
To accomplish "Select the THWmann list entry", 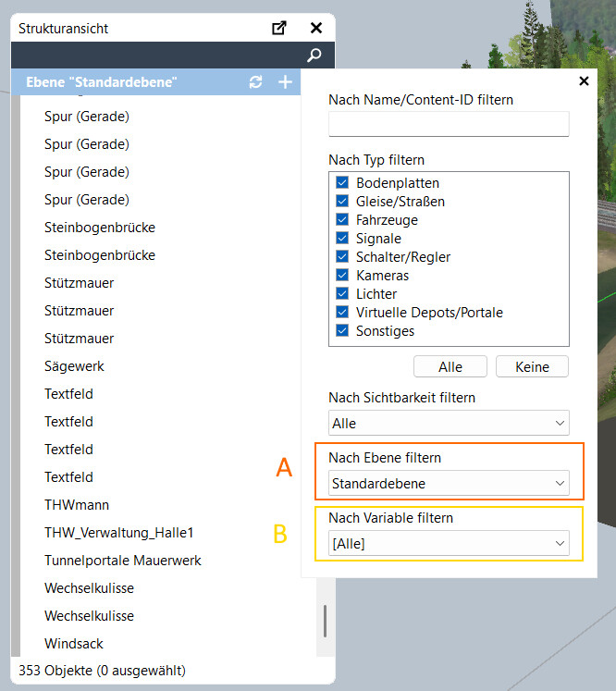I will pos(72,505).
